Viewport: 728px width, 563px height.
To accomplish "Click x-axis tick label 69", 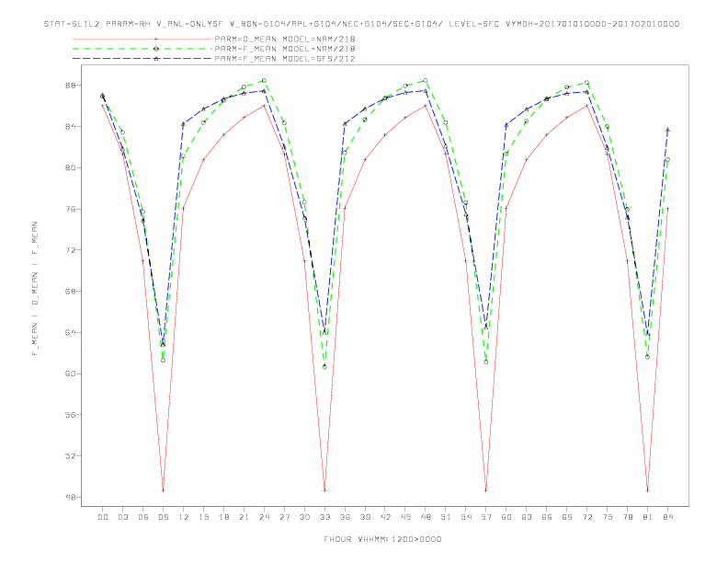I will [x=567, y=517].
